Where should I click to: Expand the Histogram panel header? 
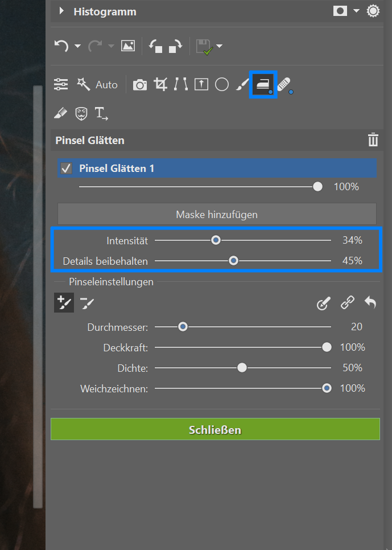pyautogui.click(x=61, y=11)
